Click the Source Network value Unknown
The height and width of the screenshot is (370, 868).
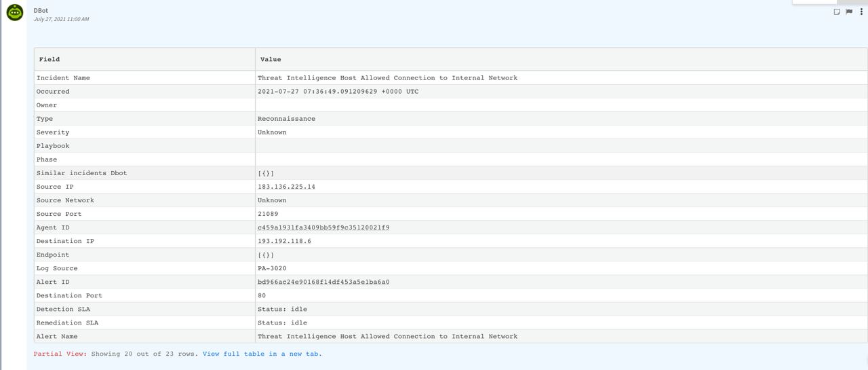(x=272, y=200)
